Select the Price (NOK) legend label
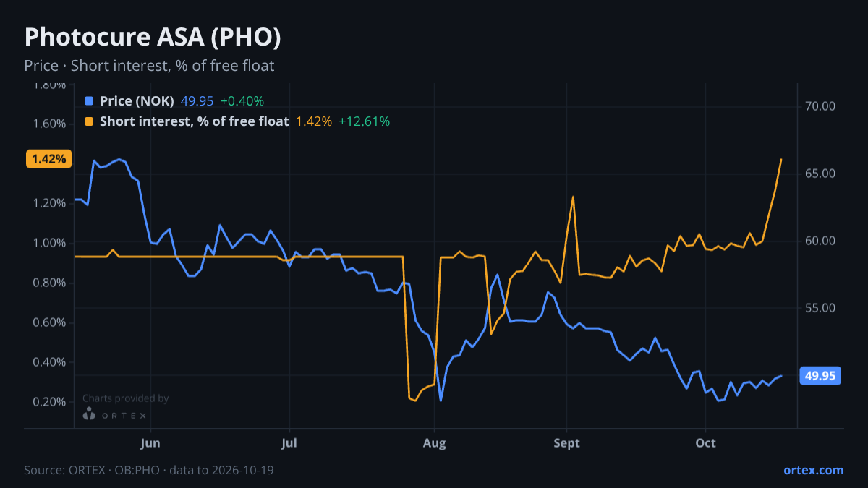This screenshot has width=868, height=488. pos(137,101)
